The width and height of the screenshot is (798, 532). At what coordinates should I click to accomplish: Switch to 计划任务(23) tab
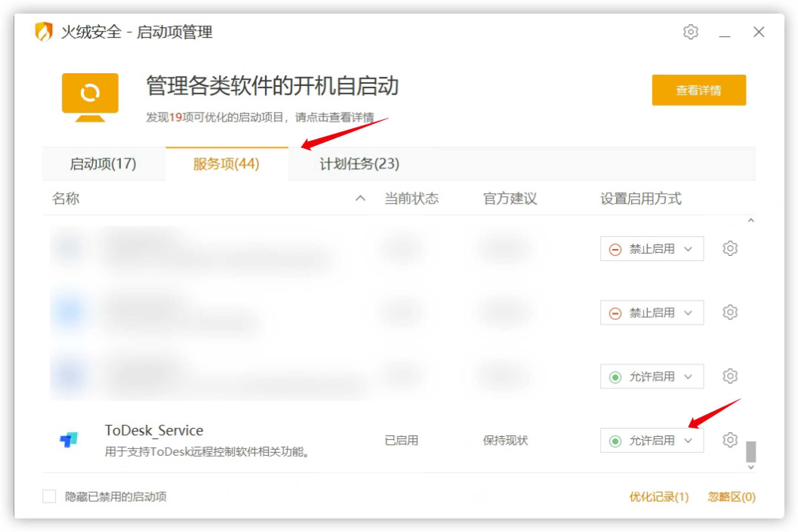pos(359,164)
